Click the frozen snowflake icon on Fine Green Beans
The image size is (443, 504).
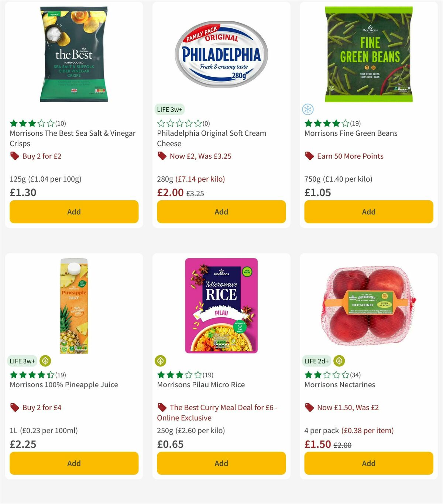(308, 110)
